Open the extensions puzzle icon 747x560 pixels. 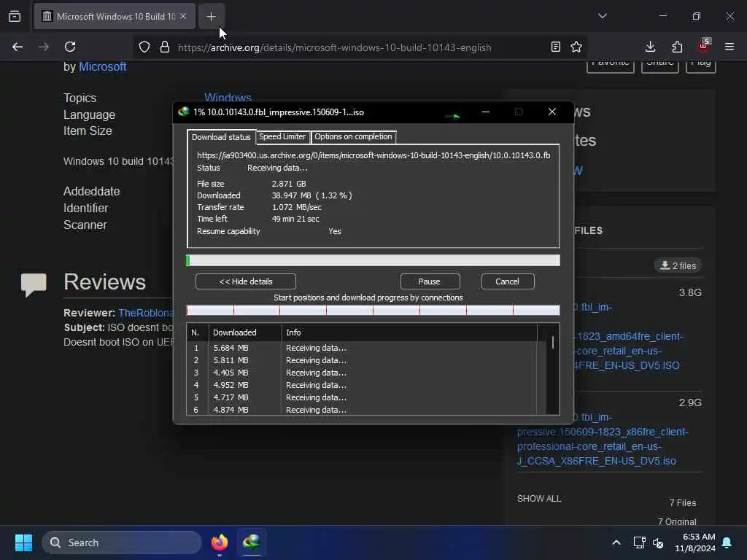point(677,47)
